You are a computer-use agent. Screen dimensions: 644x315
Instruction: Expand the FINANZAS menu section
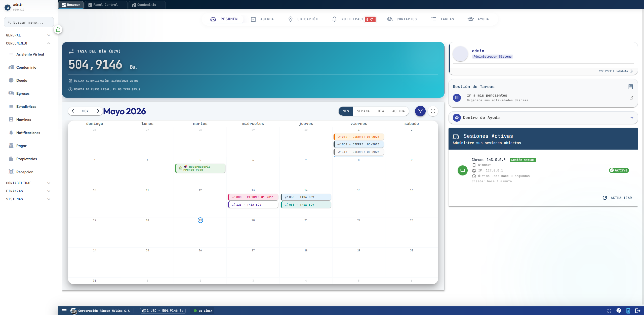[x=28, y=191]
